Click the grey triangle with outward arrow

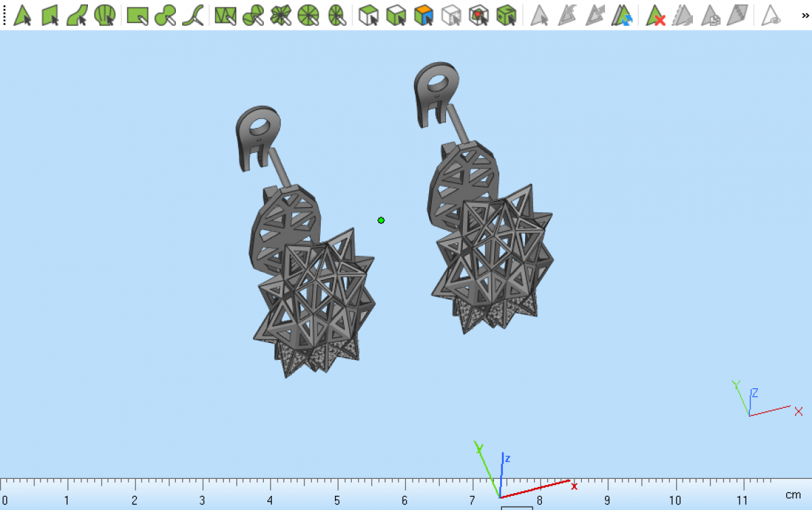point(594,15)
